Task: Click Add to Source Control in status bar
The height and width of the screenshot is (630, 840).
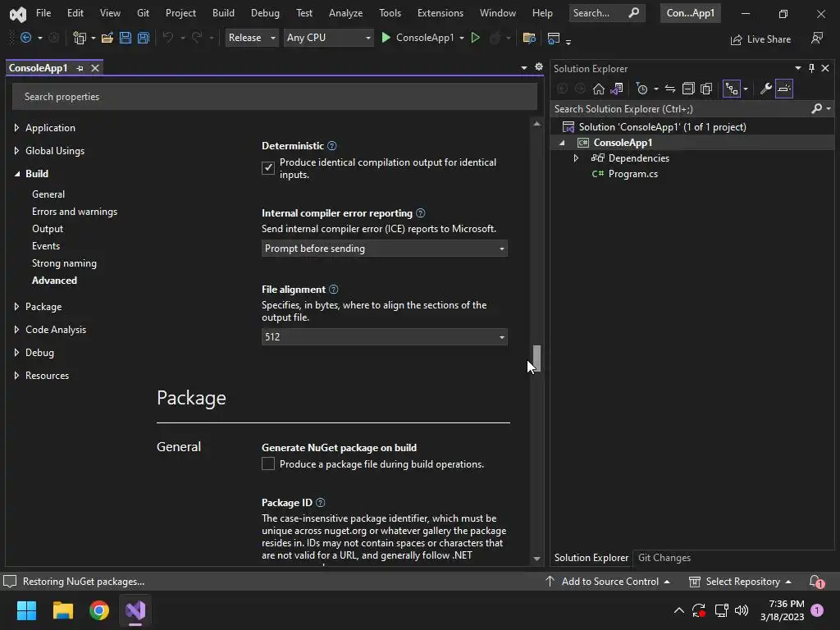Action: [x=608, y=582]
